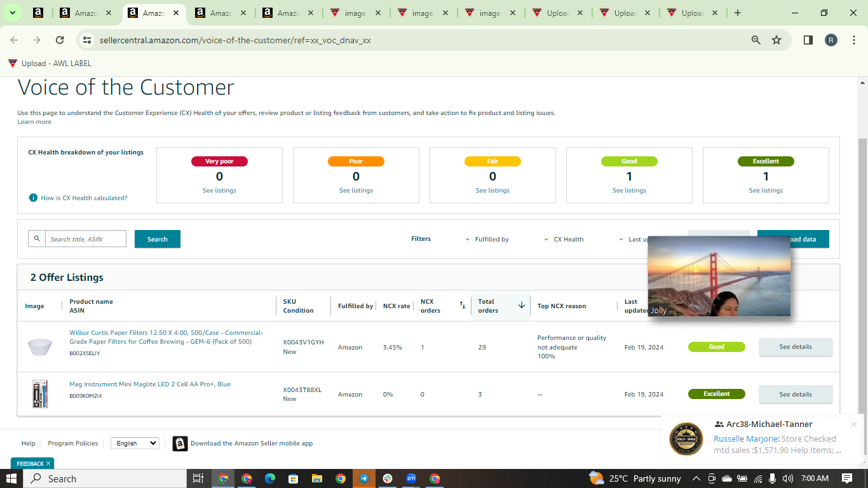Click the zoom magnifier in address bar

tap(756, 40)
